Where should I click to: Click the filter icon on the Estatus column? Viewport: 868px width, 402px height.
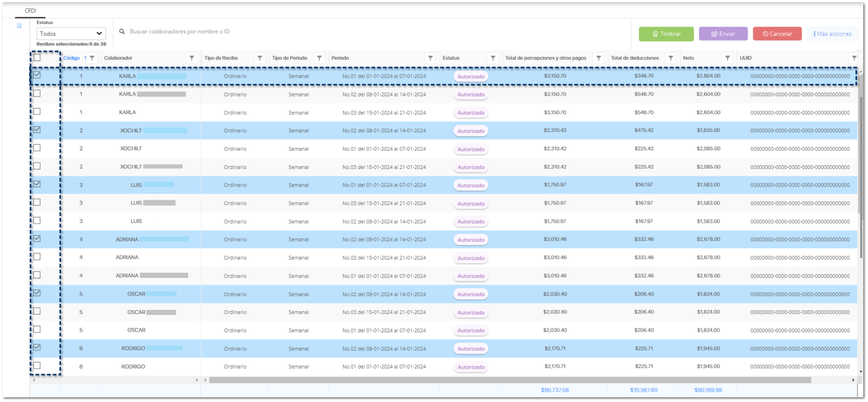(x=493, y=58)
